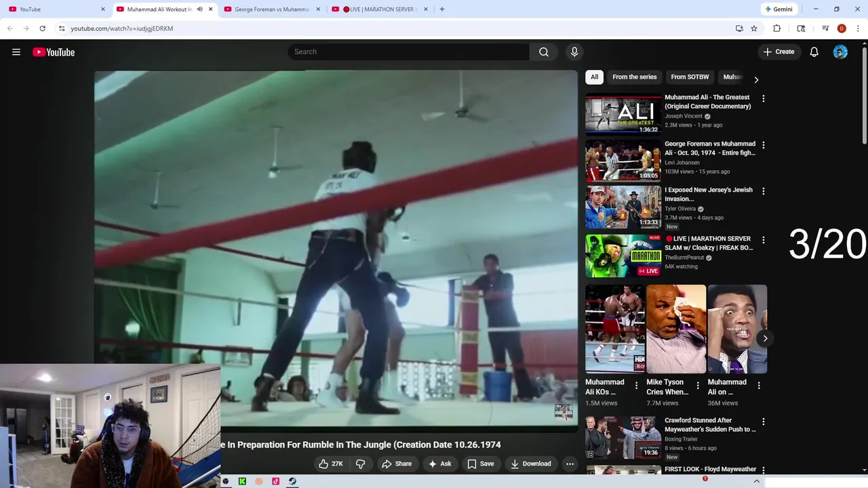Viewport: 868px width, 488px height.
Task: Open the Chrome three-dot menu
Action: (x=859, y=28)
